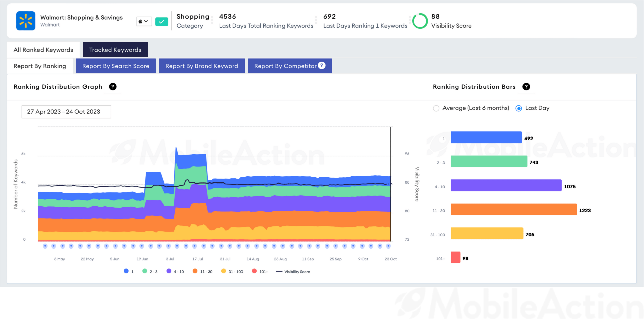Click 'Last Days Total Ranking Keywords' text
The image size is (644, 320).
point(266,26)
